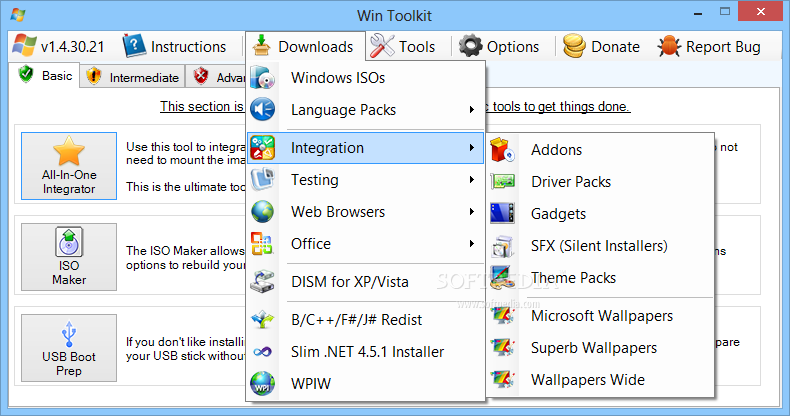Click the Wallpapers Wide icon
Image resolution: width=790 pixels, height=416 pixels.
[x=502, y=380]
